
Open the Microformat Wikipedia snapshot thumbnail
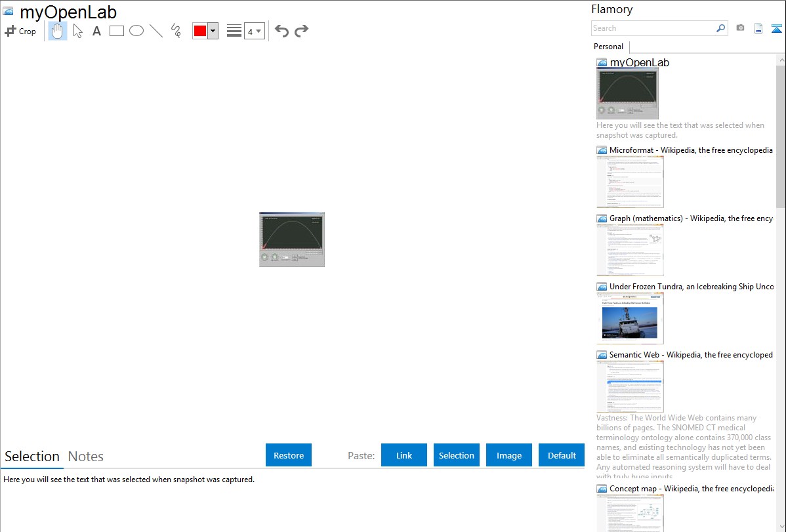pos(630,182)
